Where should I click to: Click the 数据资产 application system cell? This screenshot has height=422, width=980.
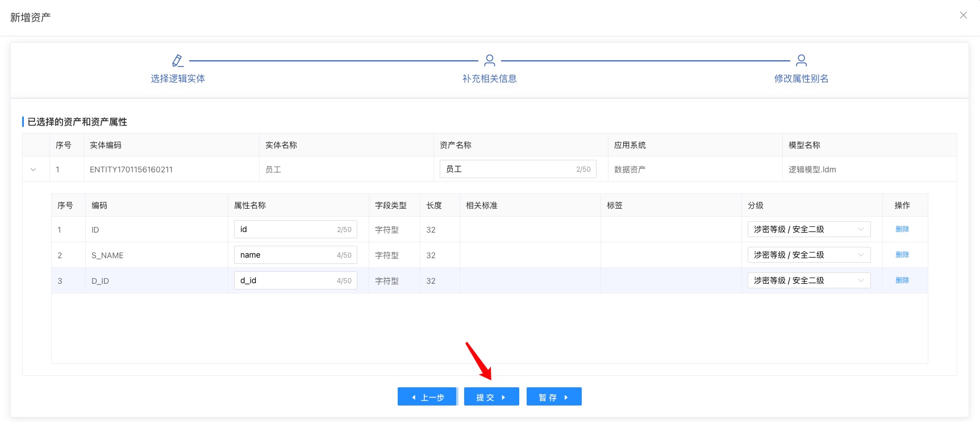[630, 169]
